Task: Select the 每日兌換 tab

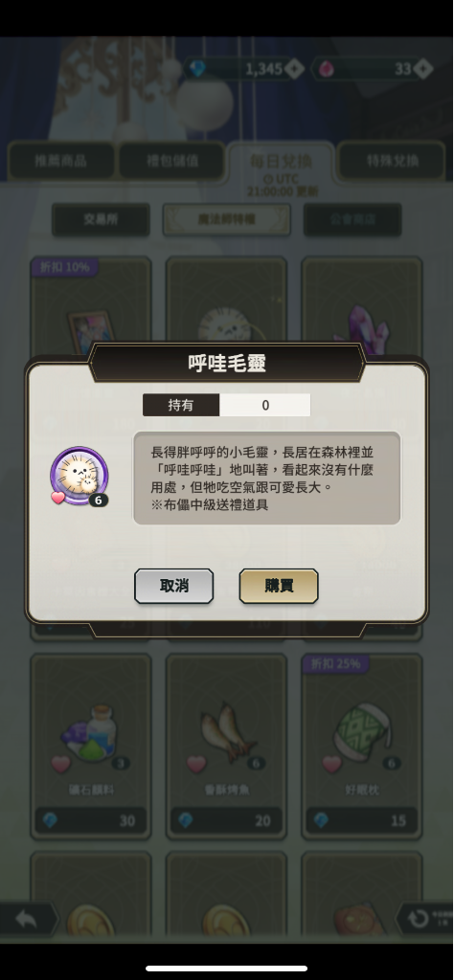Action: point(281,163)
